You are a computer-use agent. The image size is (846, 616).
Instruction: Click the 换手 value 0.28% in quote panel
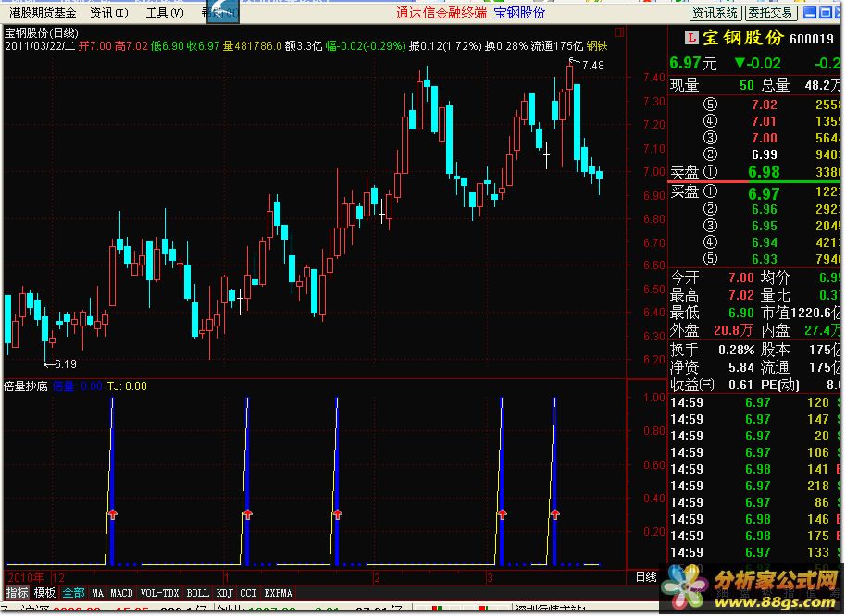(x=736, y=351)
